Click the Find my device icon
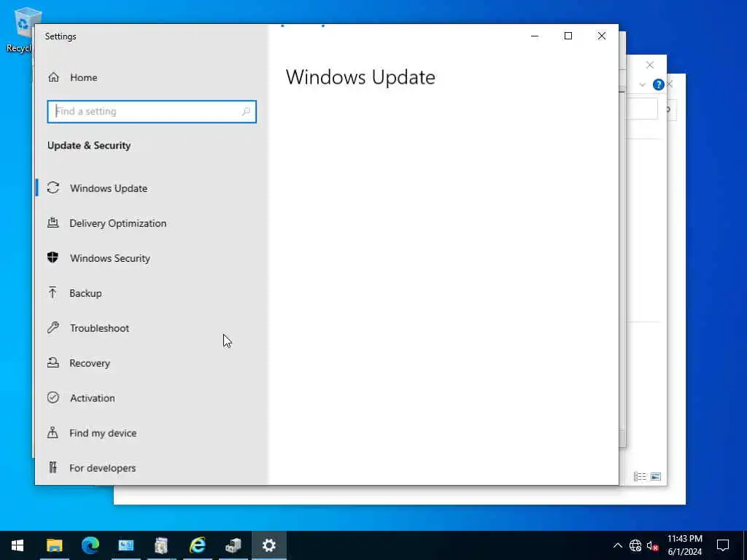747x560 pixels. click(53, 432)
